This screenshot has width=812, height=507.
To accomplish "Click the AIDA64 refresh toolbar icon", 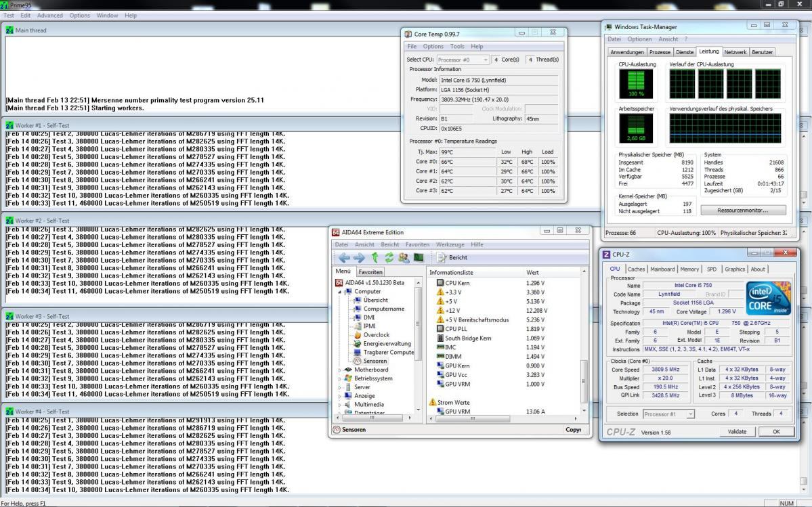I will (x=389, y=257).
